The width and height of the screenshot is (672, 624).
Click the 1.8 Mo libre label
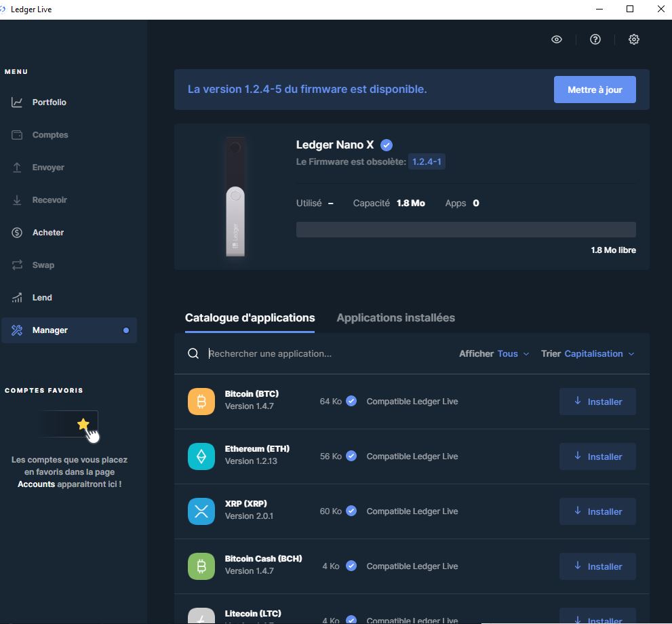click(x=613, y=250)
